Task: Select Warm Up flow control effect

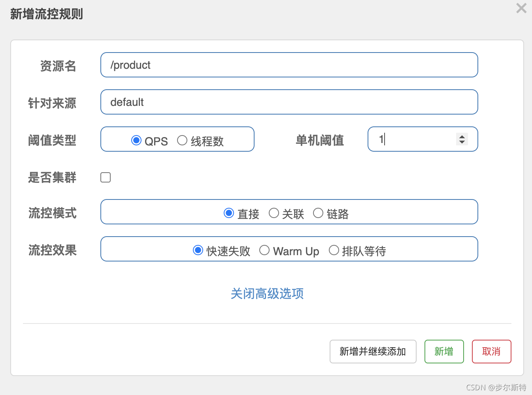Action: 264,250
